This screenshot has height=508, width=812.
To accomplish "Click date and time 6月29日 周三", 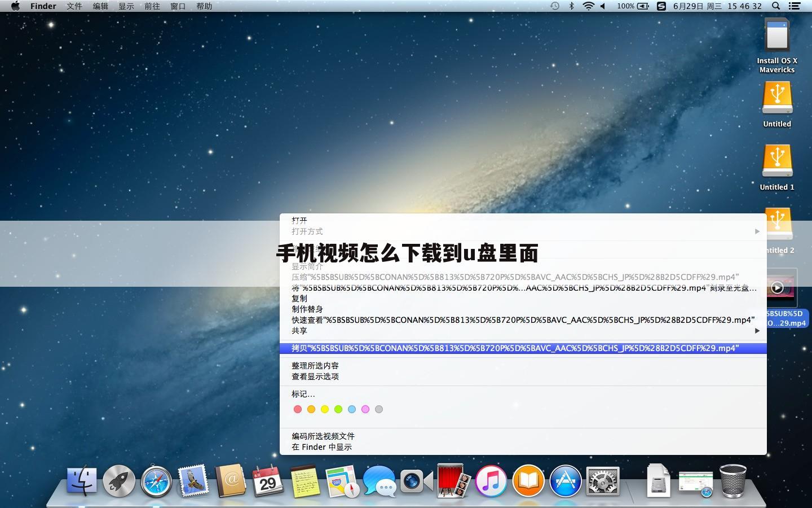I will pyautogui.click(x=698, y=6).
